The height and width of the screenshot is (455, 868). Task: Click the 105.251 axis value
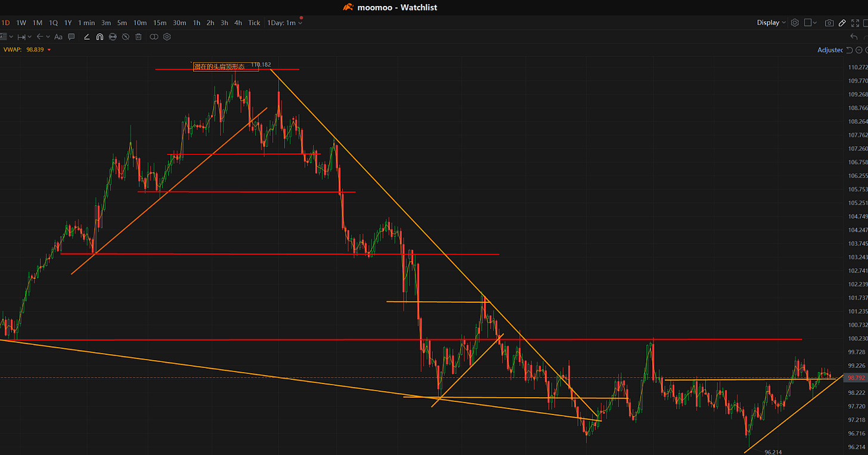coord(857,203)
